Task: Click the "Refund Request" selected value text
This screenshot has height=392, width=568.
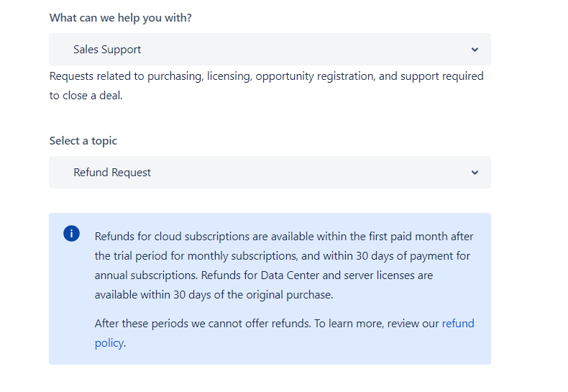Action: (x=112, y=173)
